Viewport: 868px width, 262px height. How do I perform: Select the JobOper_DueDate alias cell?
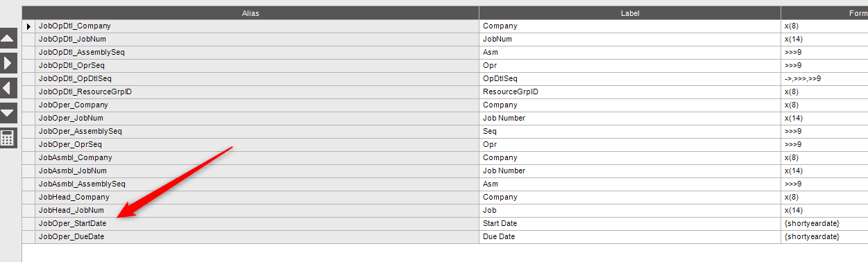[x=257, y=237]
